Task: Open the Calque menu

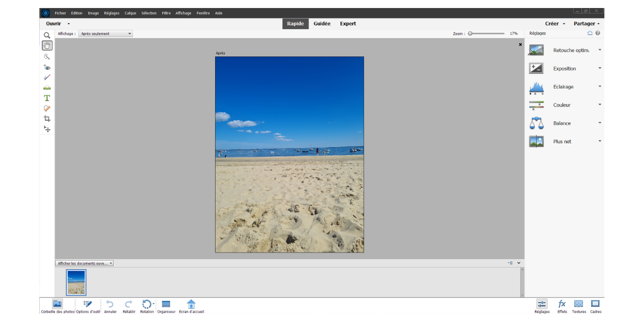Action: (x=130, y=13)
